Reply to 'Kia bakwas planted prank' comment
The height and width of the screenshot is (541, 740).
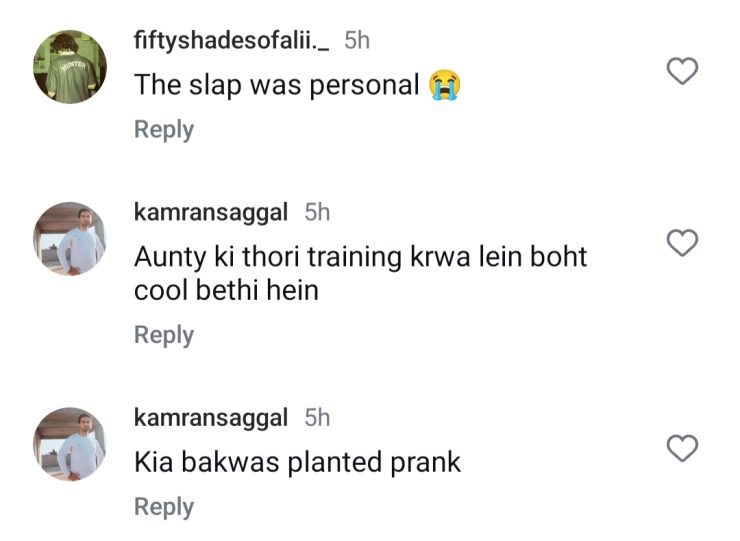point(164,507)
